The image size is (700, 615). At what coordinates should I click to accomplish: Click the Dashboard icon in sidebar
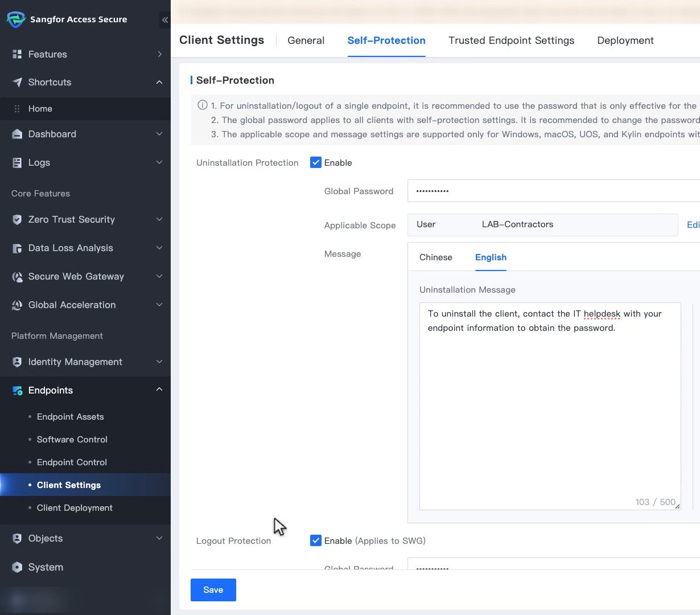[x=17, y=134]
